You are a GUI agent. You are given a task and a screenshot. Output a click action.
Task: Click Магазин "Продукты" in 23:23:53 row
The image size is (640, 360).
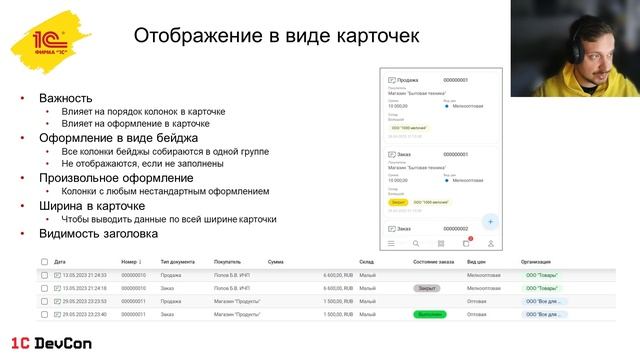237,302
